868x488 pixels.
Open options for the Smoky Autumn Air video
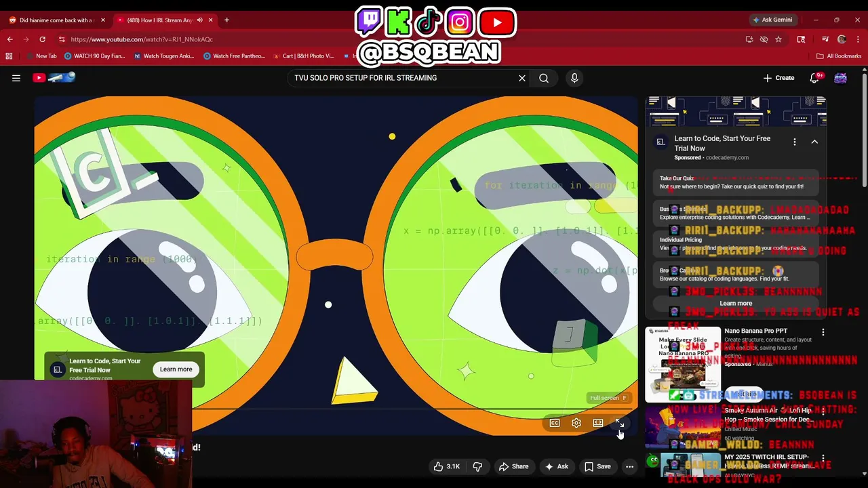click(823, 411)
